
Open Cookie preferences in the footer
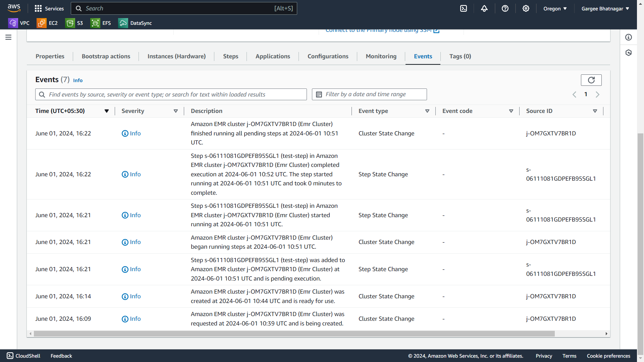click(x=608, y=356)
